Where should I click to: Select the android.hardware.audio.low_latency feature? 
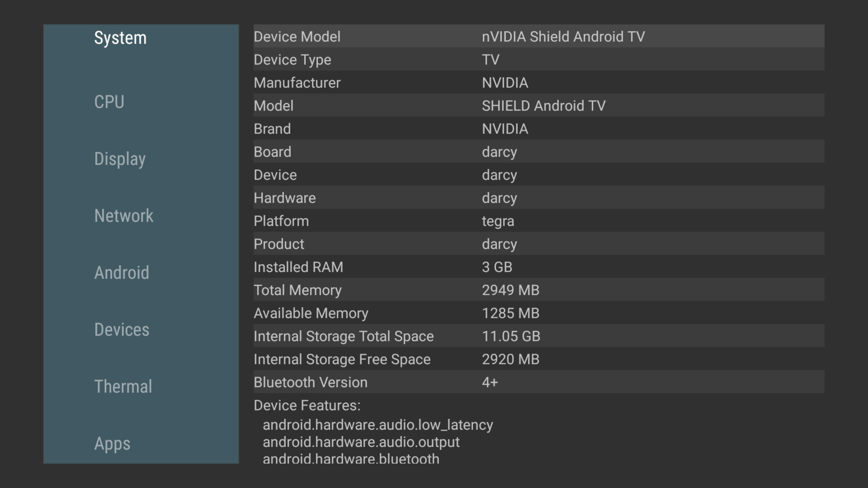pyautogui.click(x=378, y=425)
